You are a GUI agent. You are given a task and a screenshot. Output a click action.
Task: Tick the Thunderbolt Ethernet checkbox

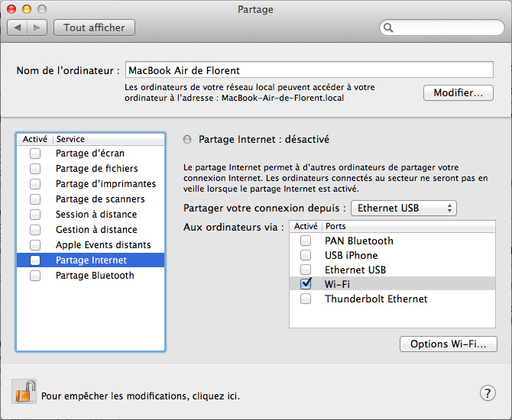coord(306,299)
